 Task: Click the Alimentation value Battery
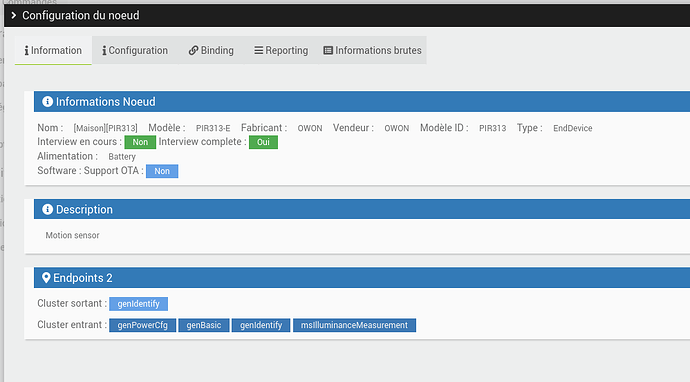pos(122,157)
